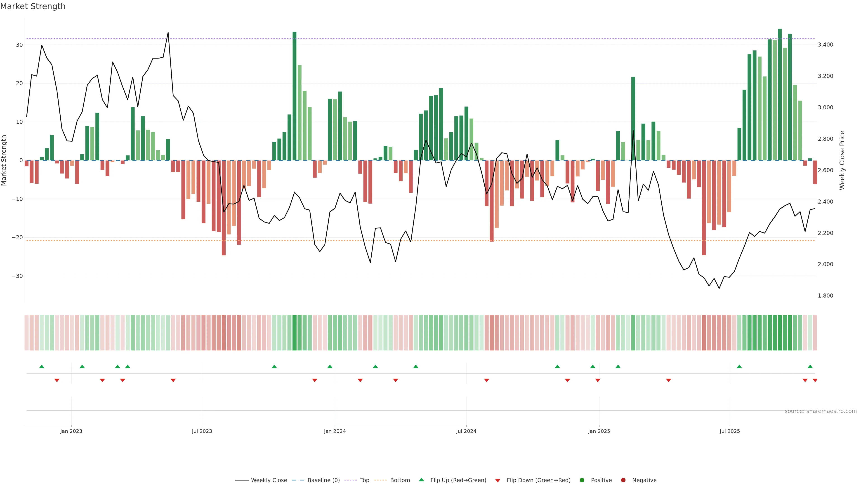Click the tallest green bar in late 2023
868x488 pixels.
tap(295, 96)
